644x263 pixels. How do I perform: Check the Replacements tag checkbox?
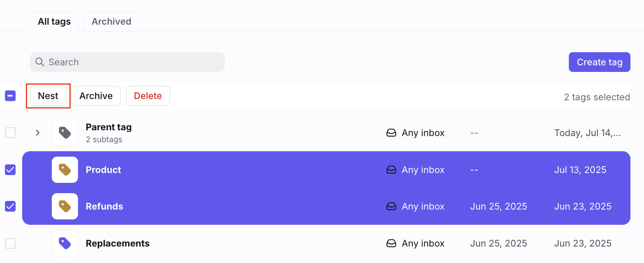pyautogui.click(x=10, y=243)
